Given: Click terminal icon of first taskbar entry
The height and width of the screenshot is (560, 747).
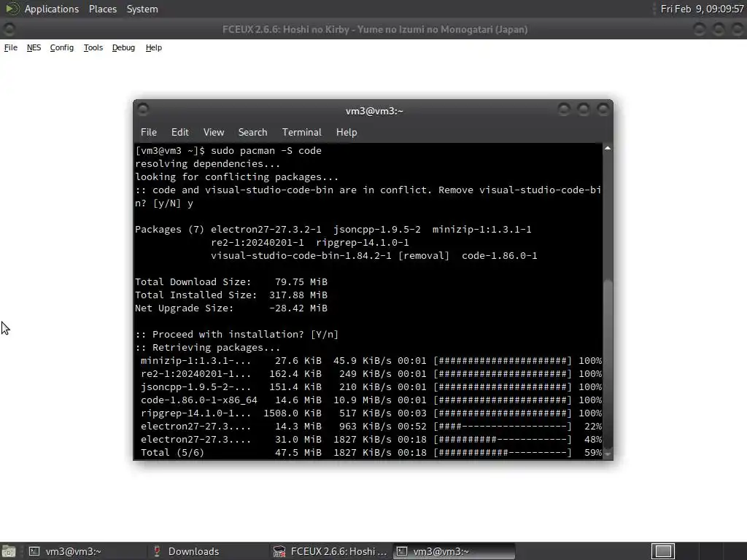Looking at the screenshot, I should pyautogui.click(x=34, y=551).
